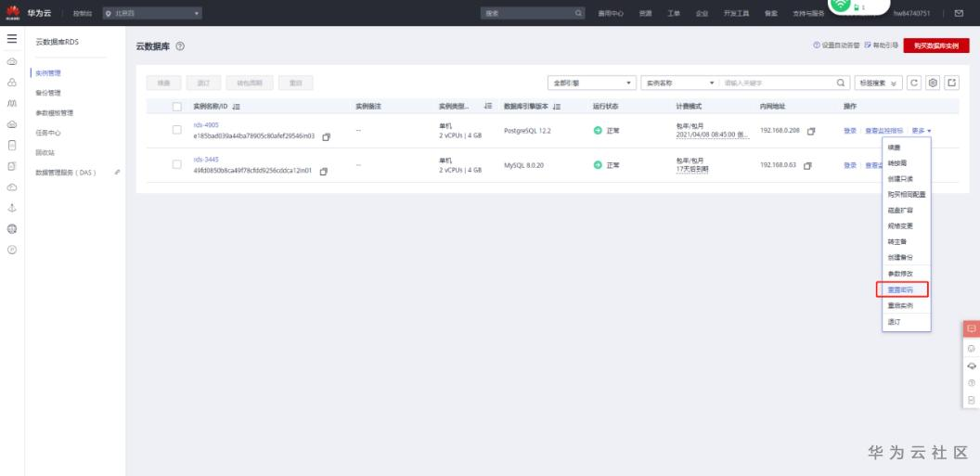980x476 pixels.
Task: Choose 创建备份 from the More menu
Action: point(899,257)
